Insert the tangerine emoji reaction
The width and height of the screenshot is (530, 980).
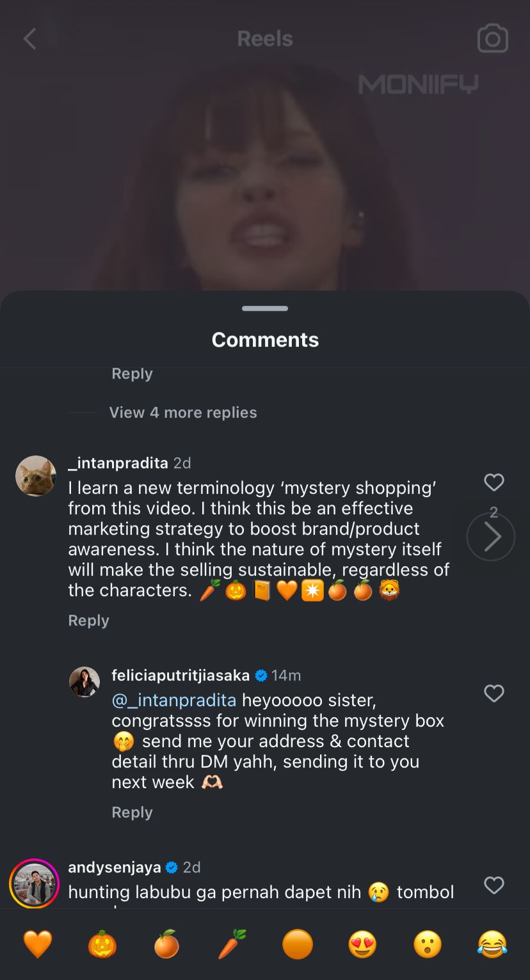(x=167, y=944)
